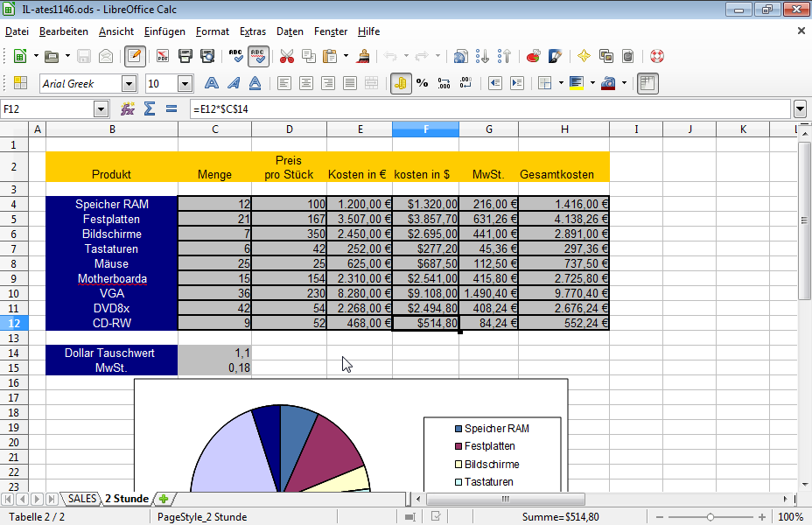
Task: Click the formula input field
Action: (490, 109)
